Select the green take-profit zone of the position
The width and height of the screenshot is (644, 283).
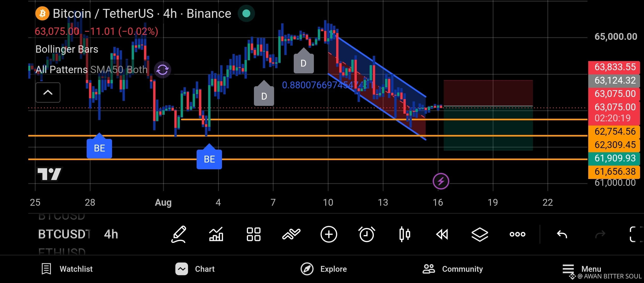pyautogui.click(x=488, y=128)
